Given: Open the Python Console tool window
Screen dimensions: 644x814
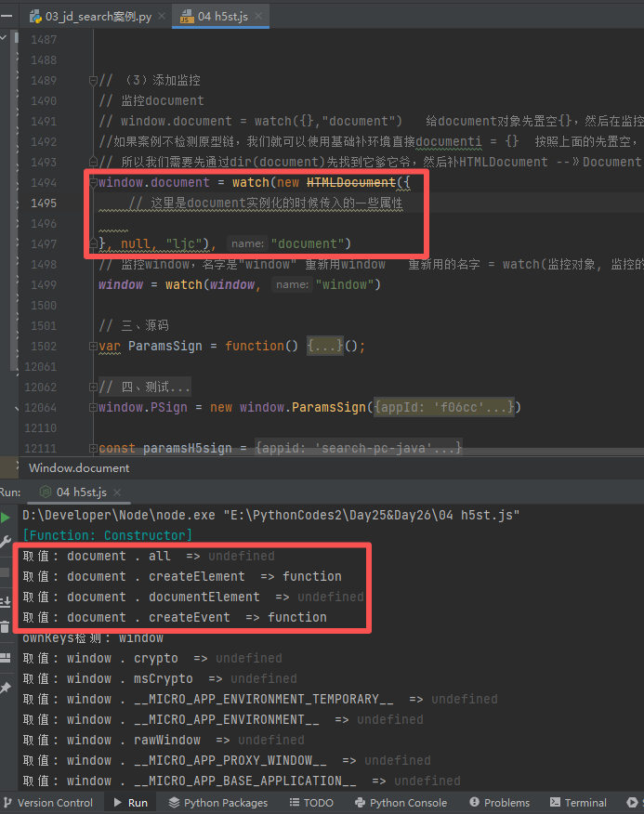Looking at the screenshot, I should [x=401, y=803].
